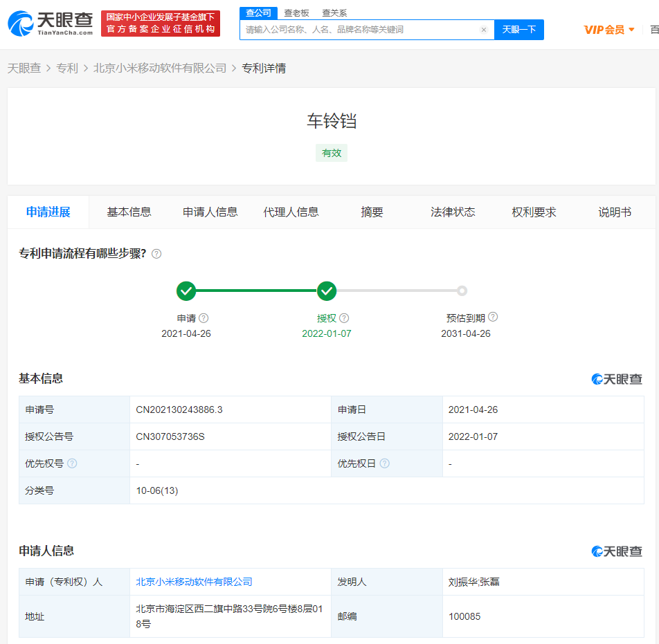Click the question mark icon next to 申请

[204, 318]
